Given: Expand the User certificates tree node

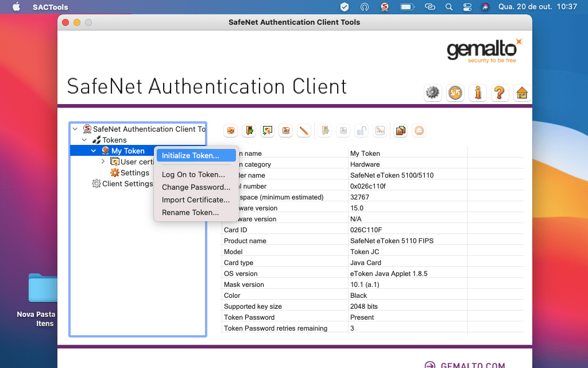Looking at the screenshot, I should pos(103,162).
